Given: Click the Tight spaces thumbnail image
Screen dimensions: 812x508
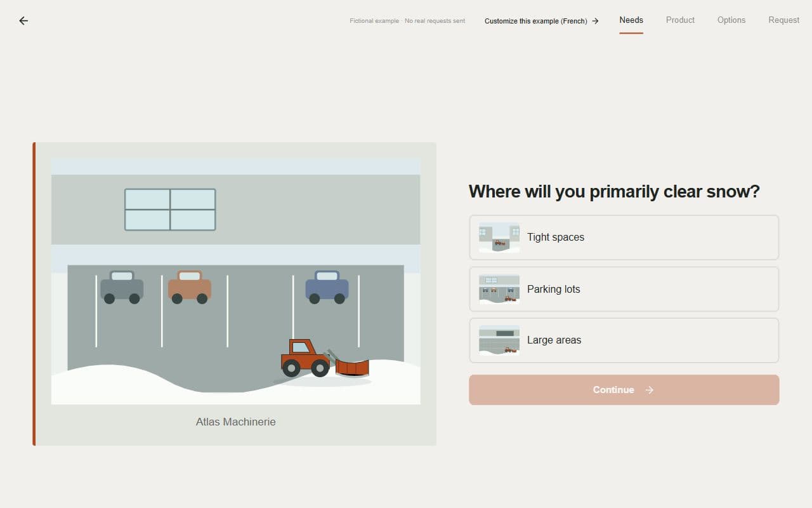Looking at the screenshot, I should click(499, 237).
